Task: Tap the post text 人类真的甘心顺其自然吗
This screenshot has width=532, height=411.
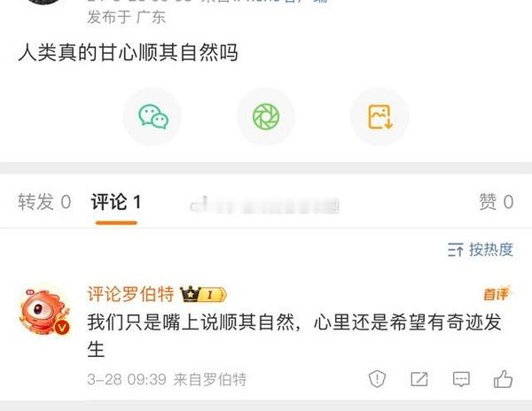Action: (x=128, y=53)
